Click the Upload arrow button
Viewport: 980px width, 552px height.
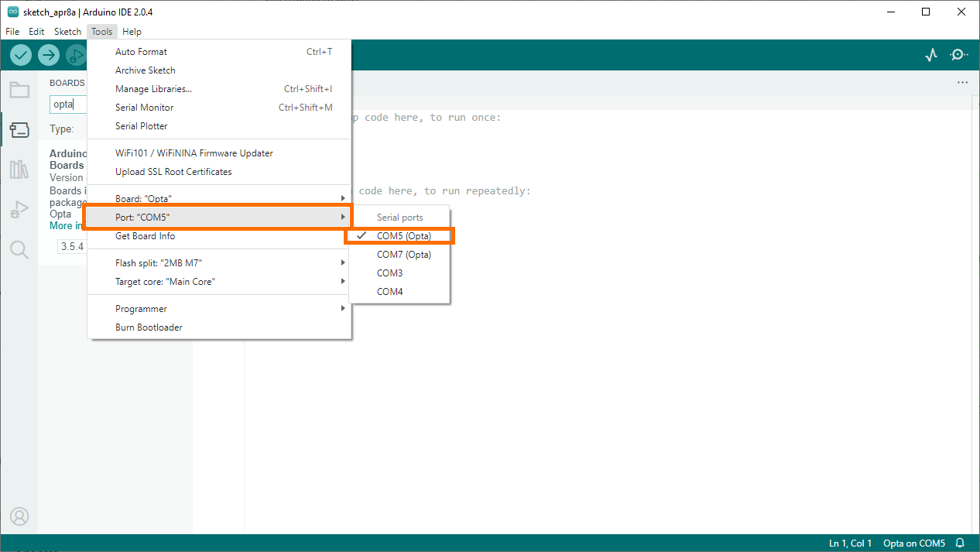[x=49, y=55]
